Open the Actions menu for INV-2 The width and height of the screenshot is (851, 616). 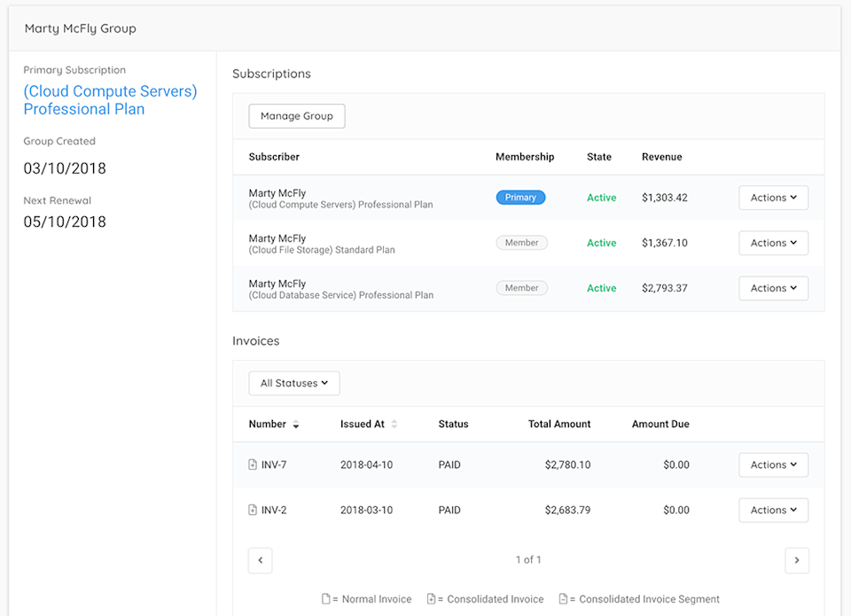pos(773,510)
